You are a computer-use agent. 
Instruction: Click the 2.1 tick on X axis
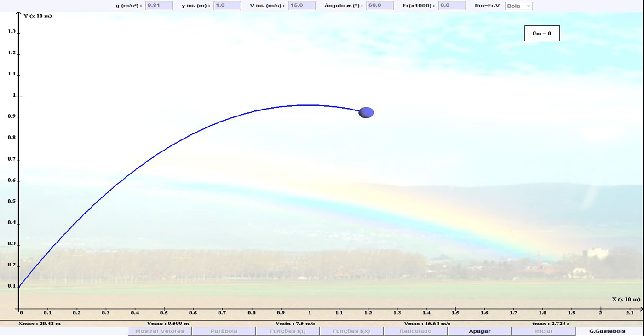630,313
